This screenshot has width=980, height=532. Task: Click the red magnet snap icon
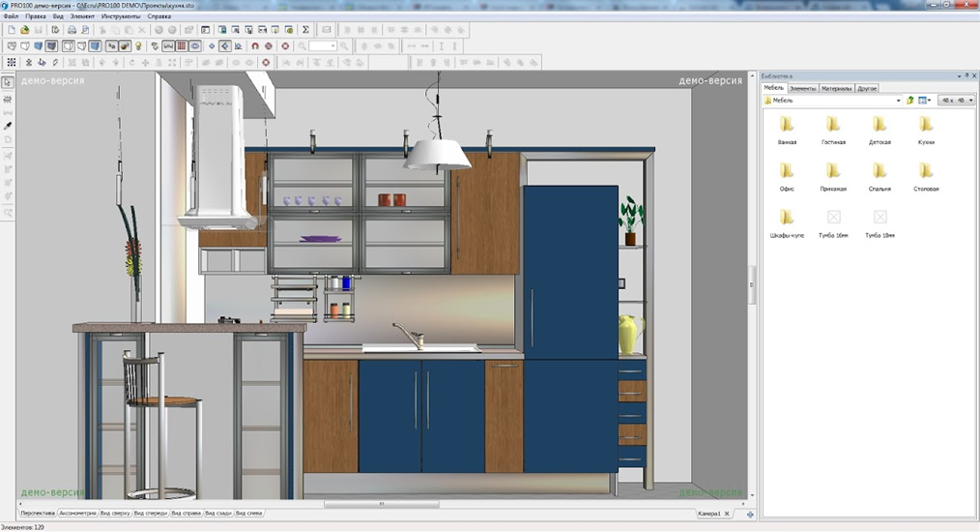(x=254, y=45)
